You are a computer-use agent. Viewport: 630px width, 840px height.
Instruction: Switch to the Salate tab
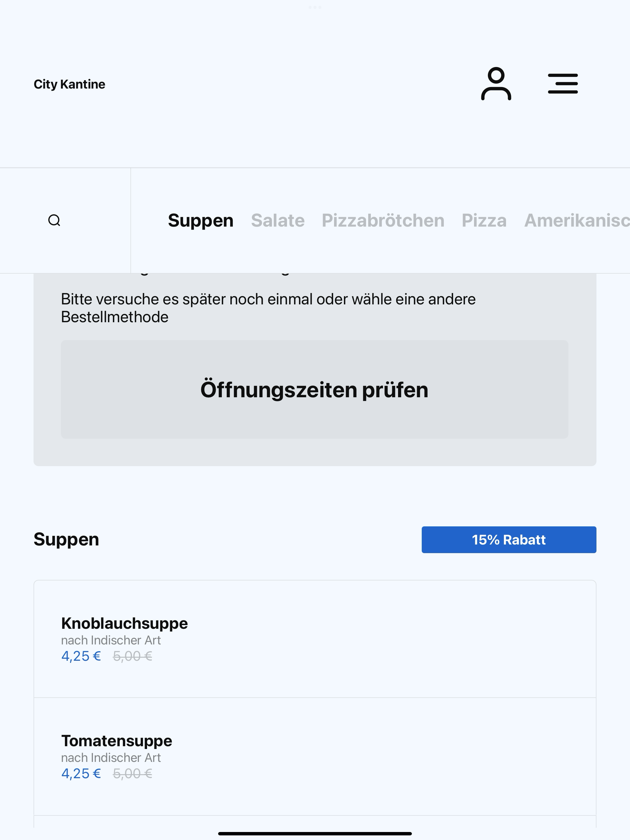(x=278, y=220)
